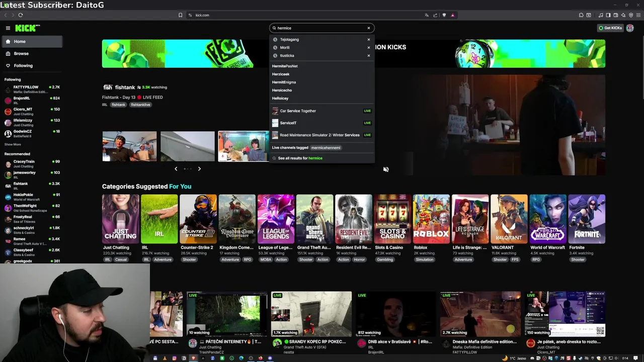Open ServiceIT live result
The width and height of the screenshot is (644, 362).
click(322, 123)
